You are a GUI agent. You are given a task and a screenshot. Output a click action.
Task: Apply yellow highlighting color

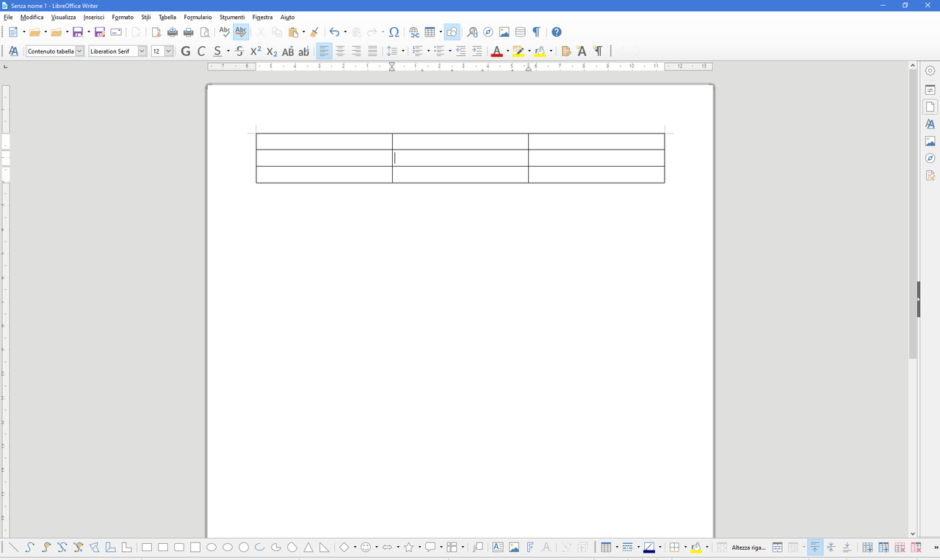(518, 51)
